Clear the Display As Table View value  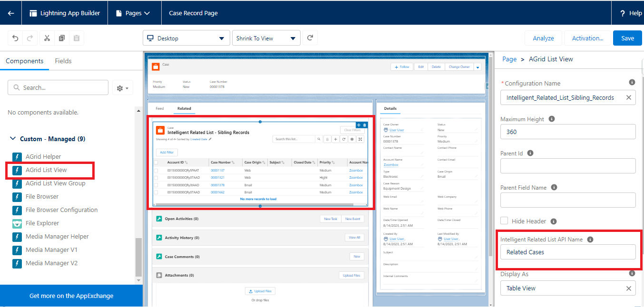tap(628, 288)
